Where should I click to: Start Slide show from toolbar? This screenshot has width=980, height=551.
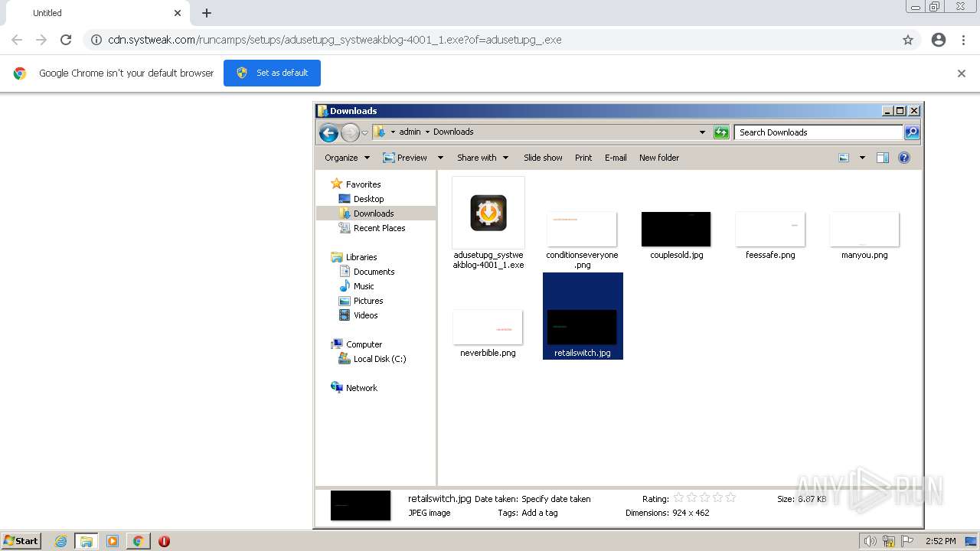pyautogui.click(x=543, y=158)
